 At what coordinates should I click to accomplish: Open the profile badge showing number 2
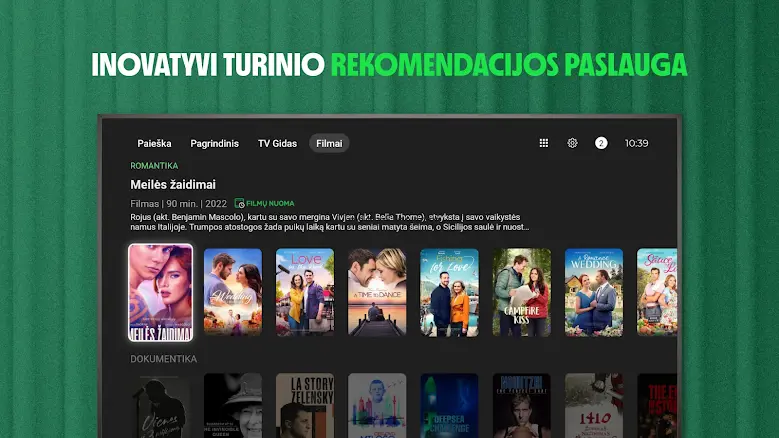[601, 143]
